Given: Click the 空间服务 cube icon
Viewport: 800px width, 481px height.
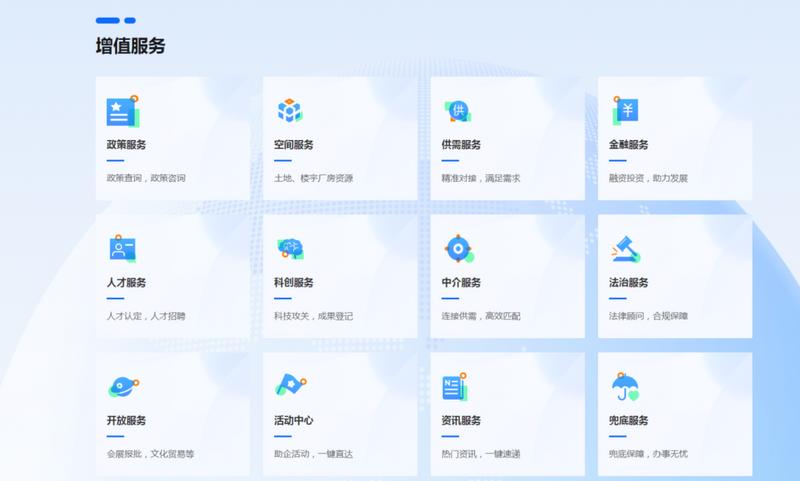Looking at the screenshot, I should [x=290, y=110].
